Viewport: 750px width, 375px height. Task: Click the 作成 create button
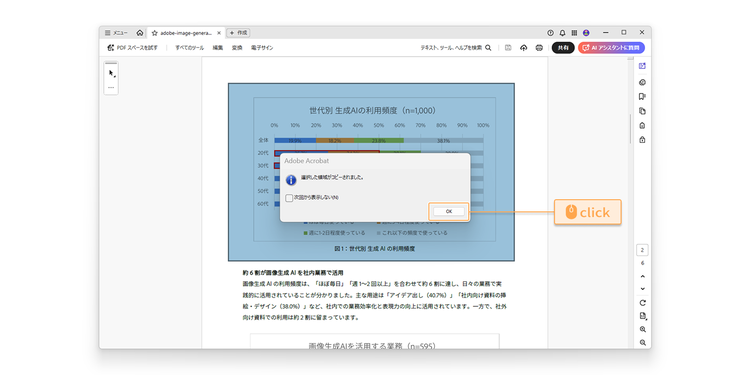point(238,33)
